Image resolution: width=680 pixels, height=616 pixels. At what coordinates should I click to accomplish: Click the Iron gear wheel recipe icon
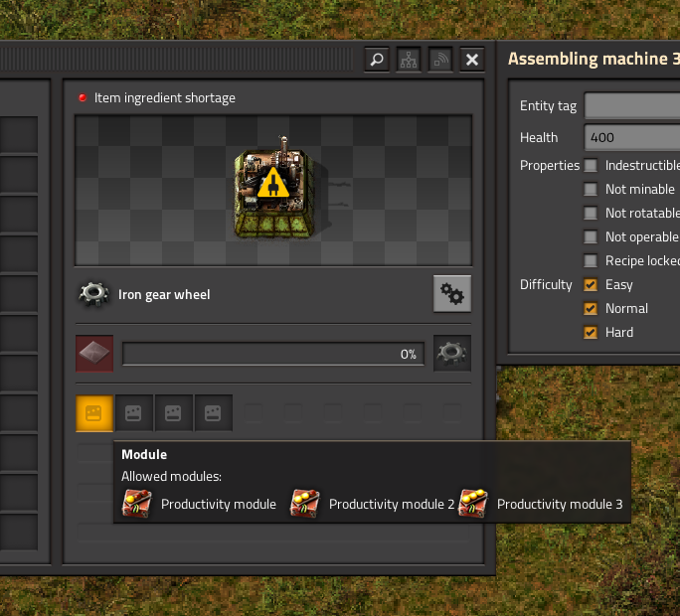point(93,294)
